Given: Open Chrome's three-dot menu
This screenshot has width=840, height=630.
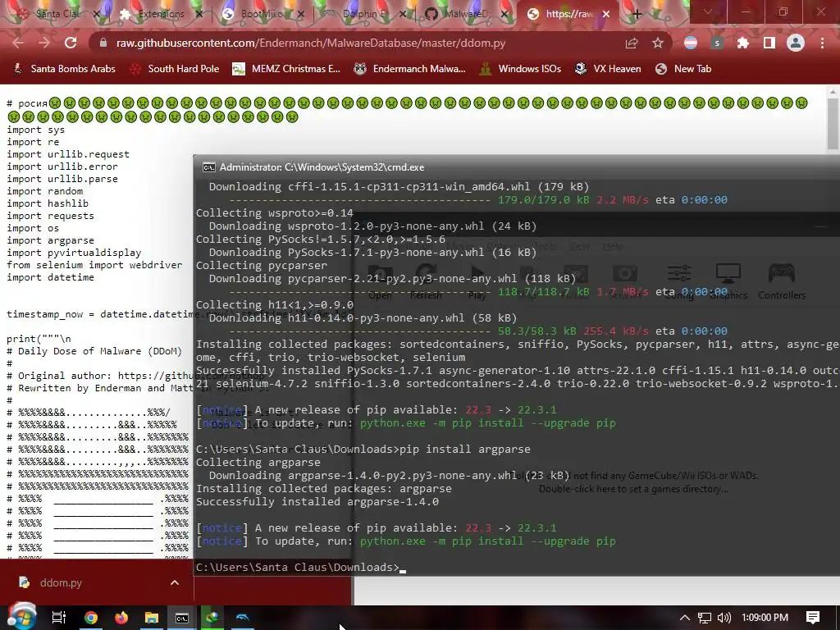Looking at the screenshot, I should point(822,43).
